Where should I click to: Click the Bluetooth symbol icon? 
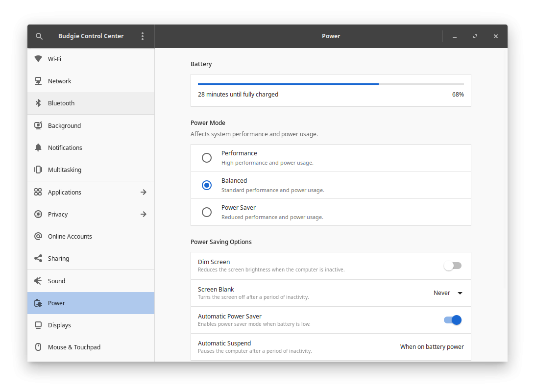coord(38,103)
